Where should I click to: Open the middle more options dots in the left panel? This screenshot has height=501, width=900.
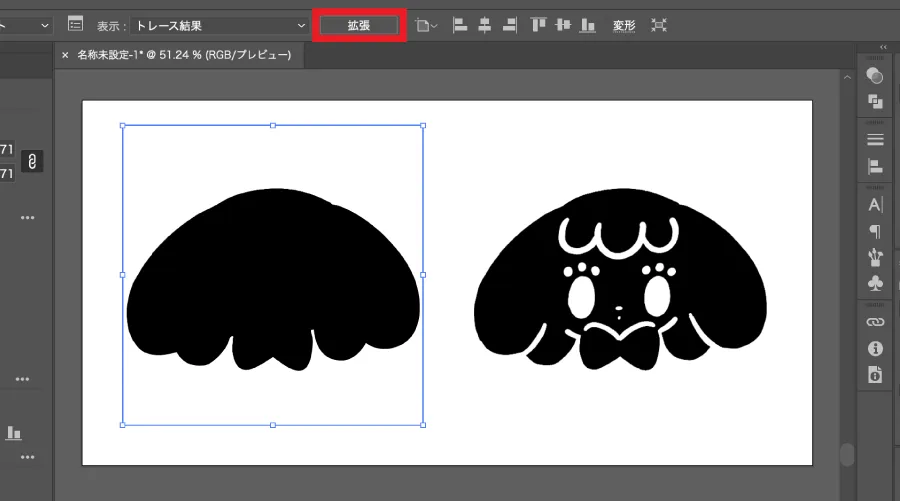pyautogui.click(x=22, y=379)
